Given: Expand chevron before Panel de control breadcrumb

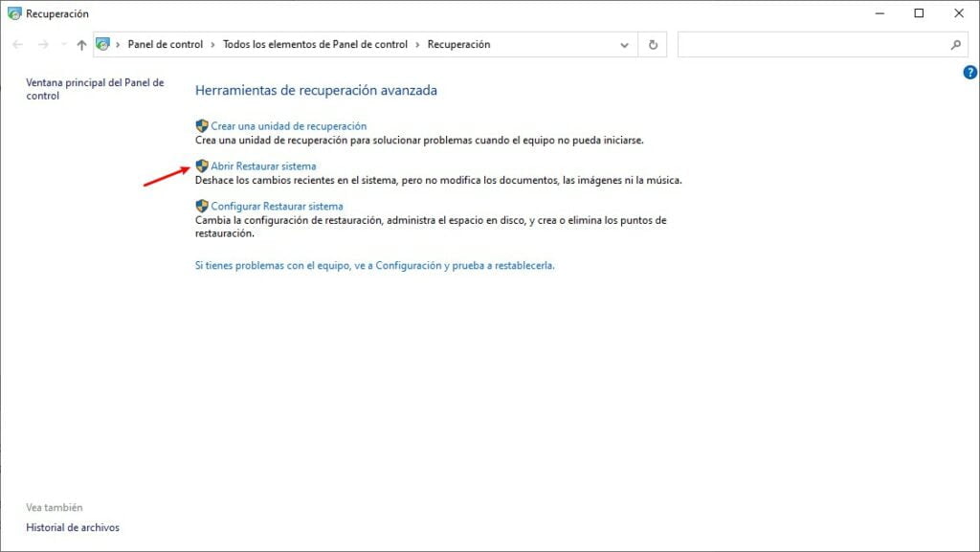Looking at the screenshot, I should click(118, 45).
